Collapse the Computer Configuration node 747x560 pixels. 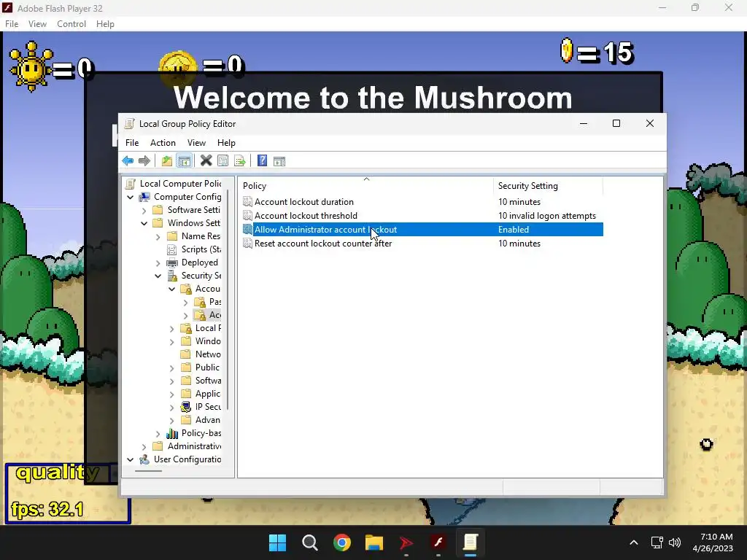pyautogui.click(x=130, y=197)
